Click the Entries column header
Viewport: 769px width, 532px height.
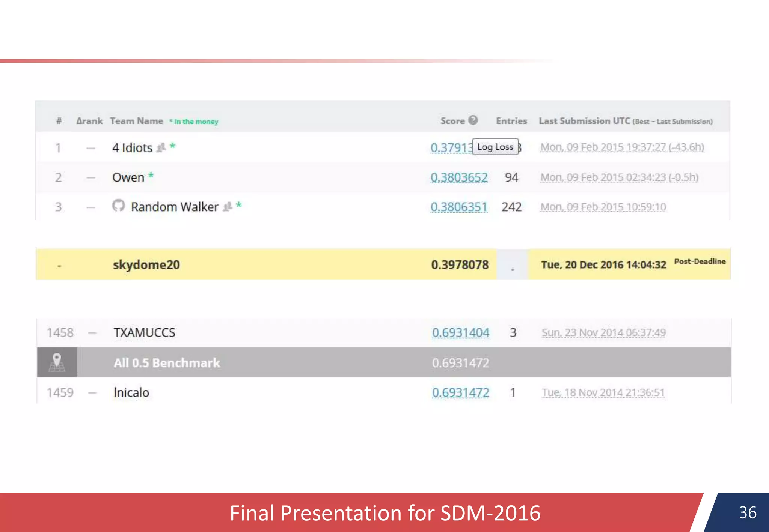(511, 121)
